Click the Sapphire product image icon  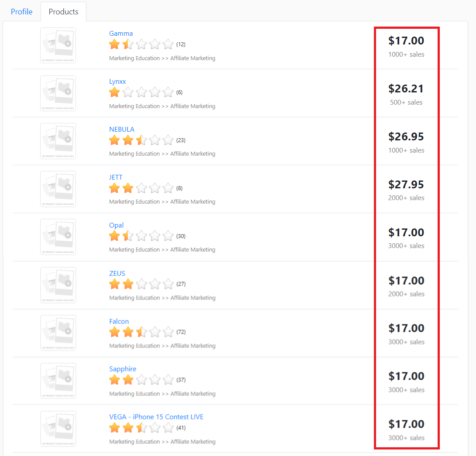coord(58,381)
